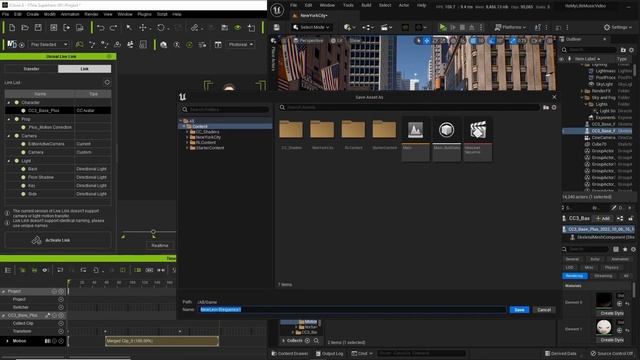Click the Search Assets field

point(409,107)
